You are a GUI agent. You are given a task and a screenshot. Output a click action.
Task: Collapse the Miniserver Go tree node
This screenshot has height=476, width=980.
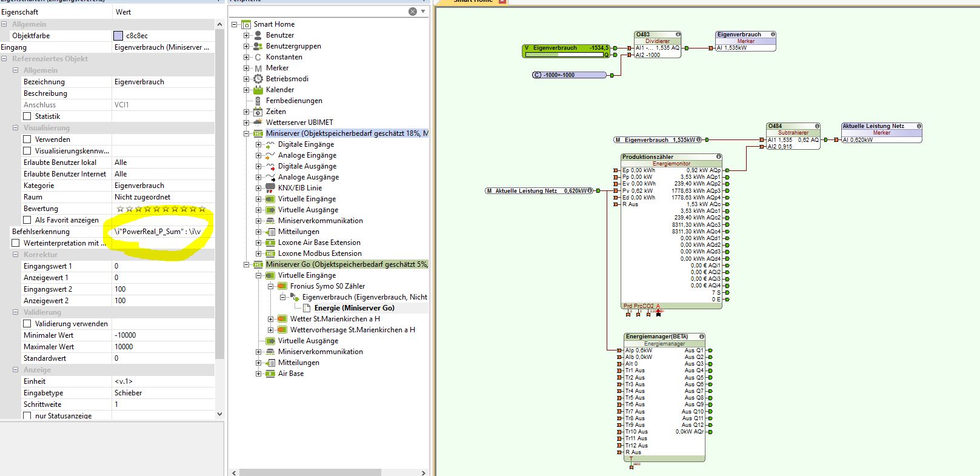[247, 264]
